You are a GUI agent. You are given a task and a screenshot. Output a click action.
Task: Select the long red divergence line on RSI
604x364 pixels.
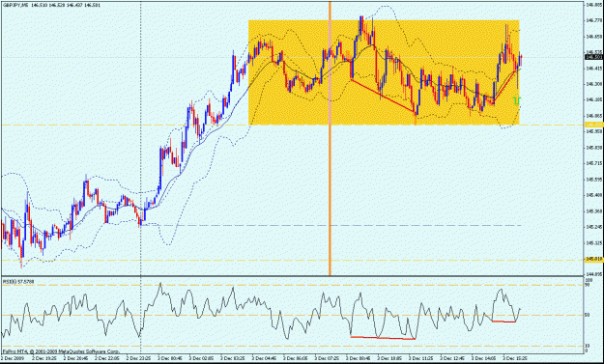[x=384, y=338]
